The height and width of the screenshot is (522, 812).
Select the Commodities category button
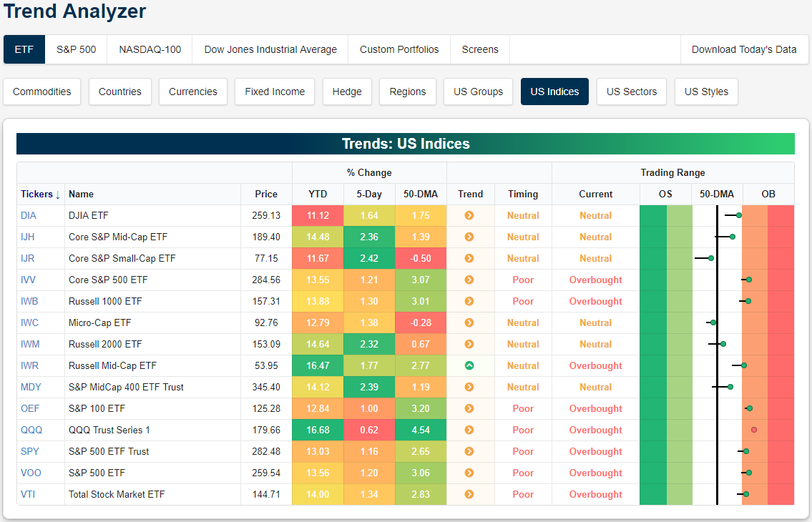[x=42, y=92]
